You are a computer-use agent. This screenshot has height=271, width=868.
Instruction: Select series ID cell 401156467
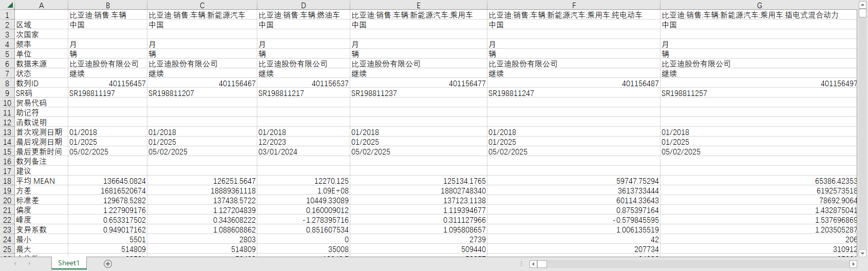202,83
